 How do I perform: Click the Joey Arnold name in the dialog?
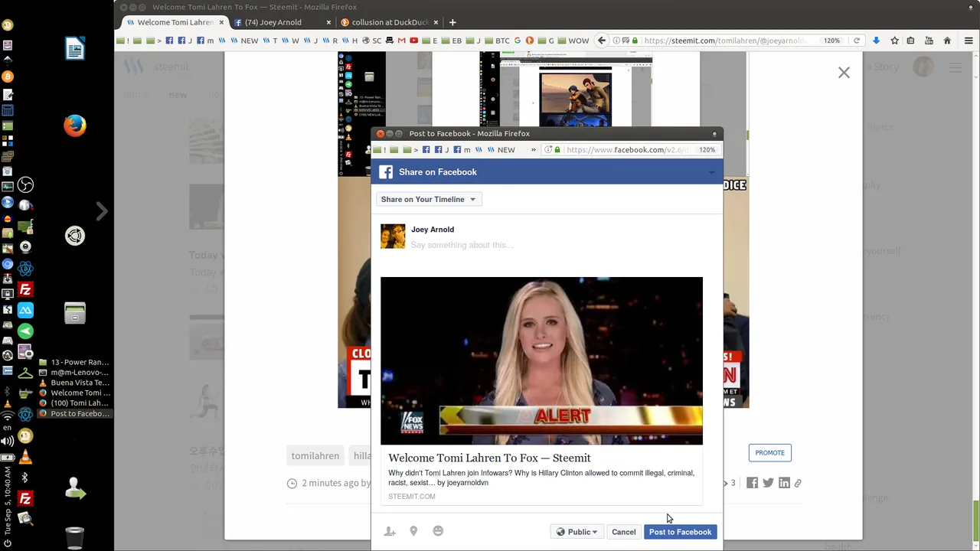click(x=433, y=230)
